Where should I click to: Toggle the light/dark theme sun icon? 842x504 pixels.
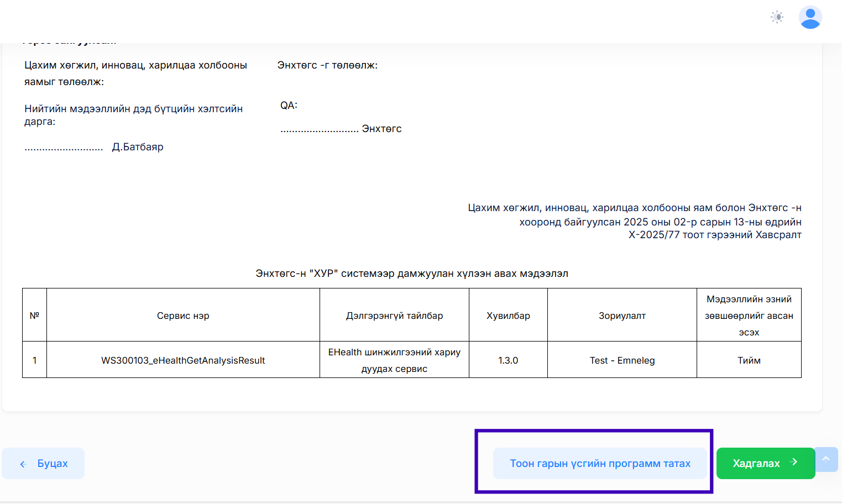(x=777, y=17)
